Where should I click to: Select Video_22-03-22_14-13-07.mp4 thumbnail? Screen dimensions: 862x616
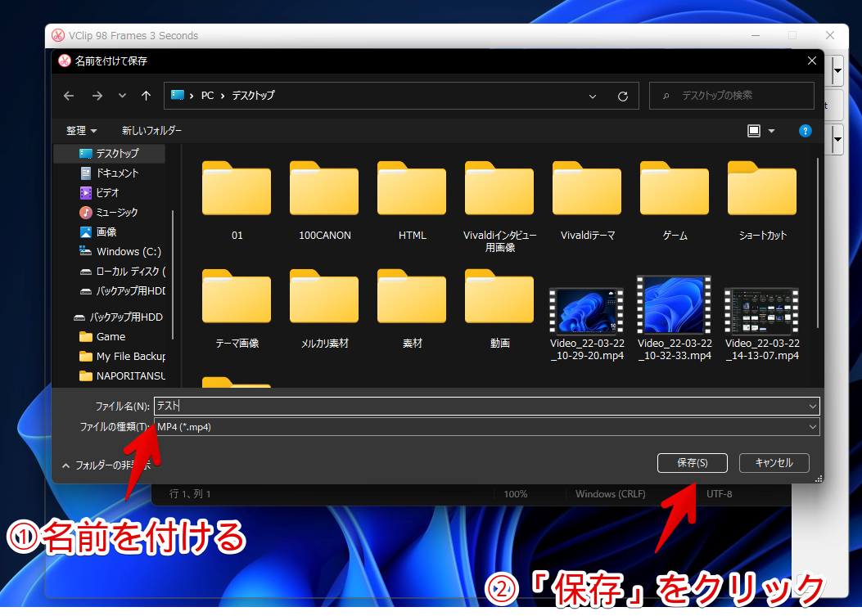tap(762, 311)
